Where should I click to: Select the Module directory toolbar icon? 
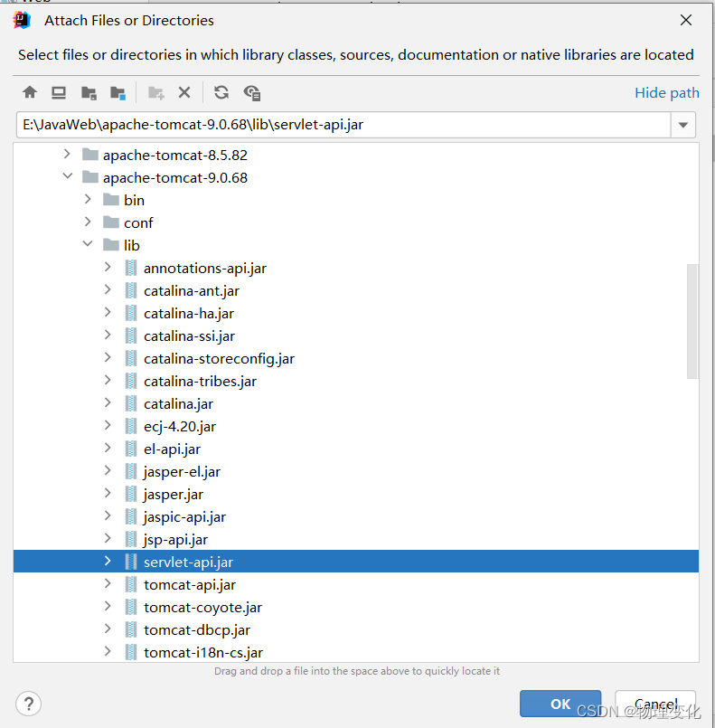pos(118,93)
